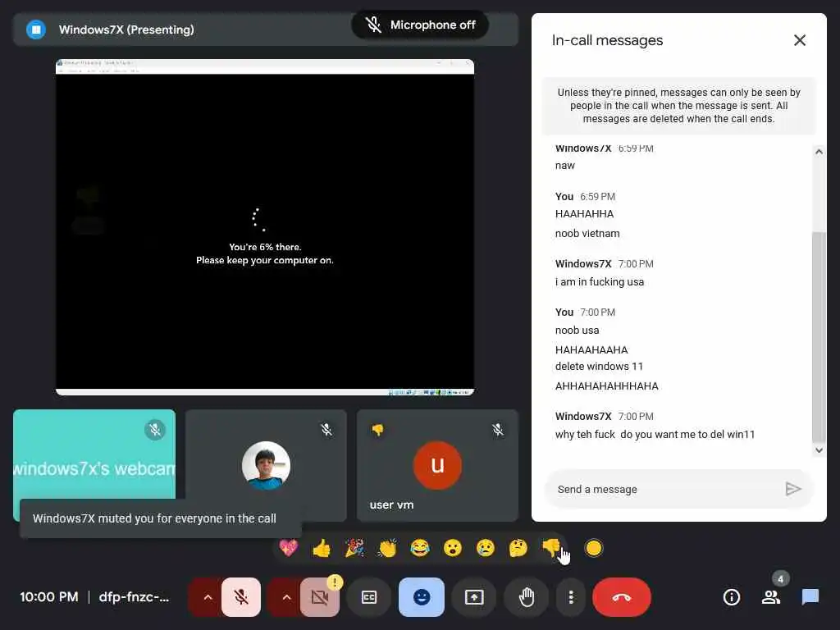
Task: Show the people list
Action: point(771,597)
